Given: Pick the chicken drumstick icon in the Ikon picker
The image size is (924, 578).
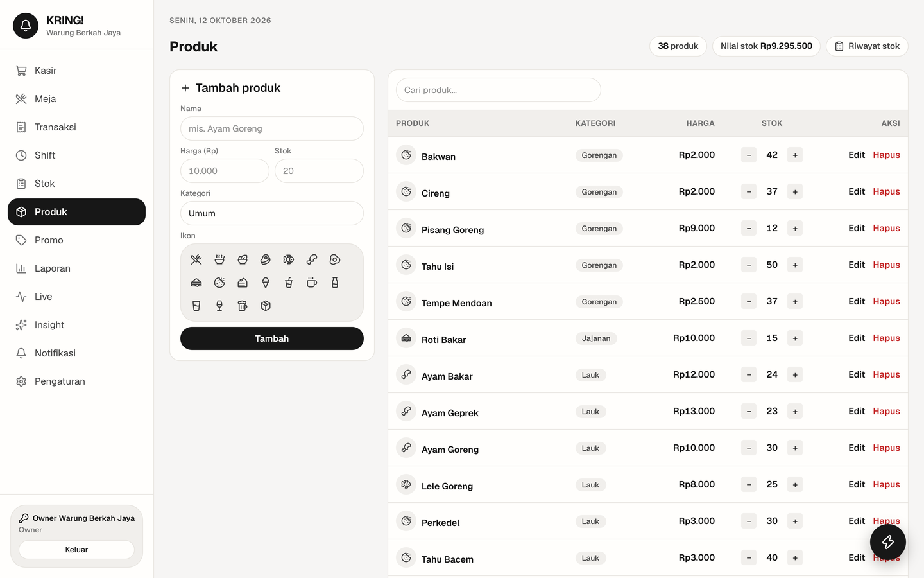Looking at the screenshot, I should (312, 259).
